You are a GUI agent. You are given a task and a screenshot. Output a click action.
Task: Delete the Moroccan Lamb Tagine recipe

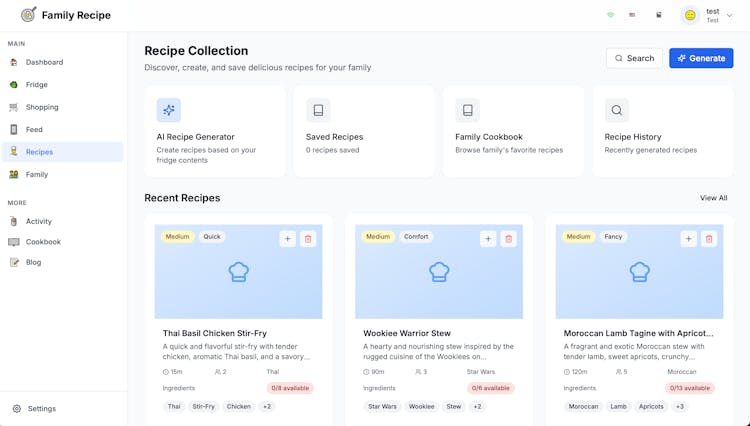[x=709, y=239]
